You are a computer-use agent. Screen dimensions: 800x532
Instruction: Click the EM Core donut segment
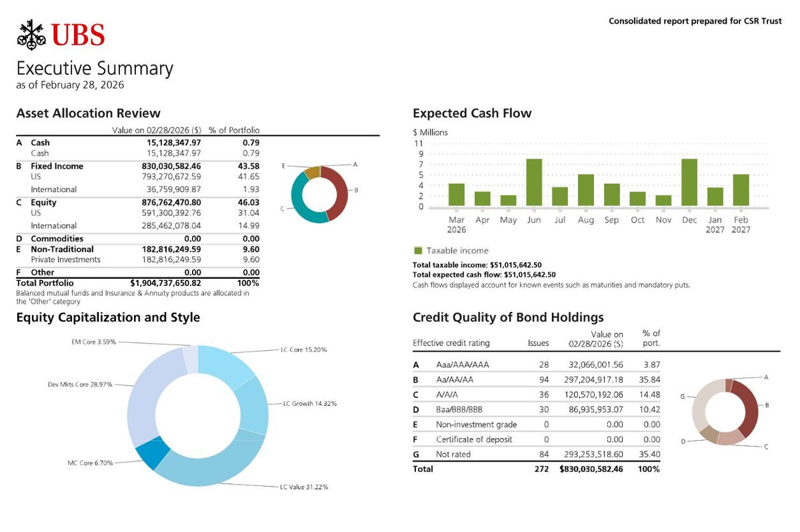coord(190,359)
